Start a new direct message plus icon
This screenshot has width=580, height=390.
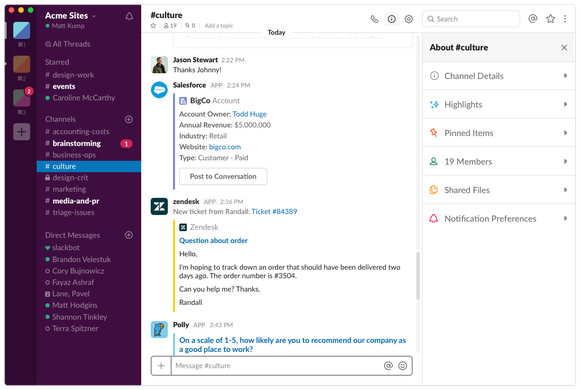click(129, 235)
